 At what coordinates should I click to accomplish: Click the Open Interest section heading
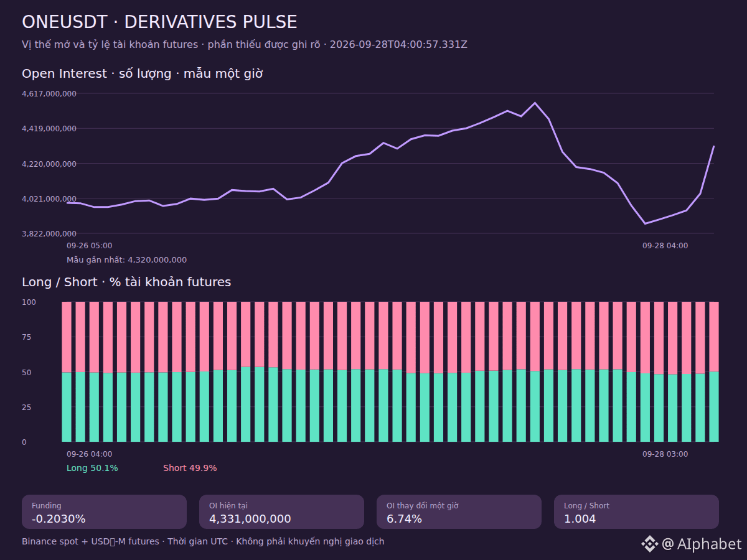[x=142, y=73]
